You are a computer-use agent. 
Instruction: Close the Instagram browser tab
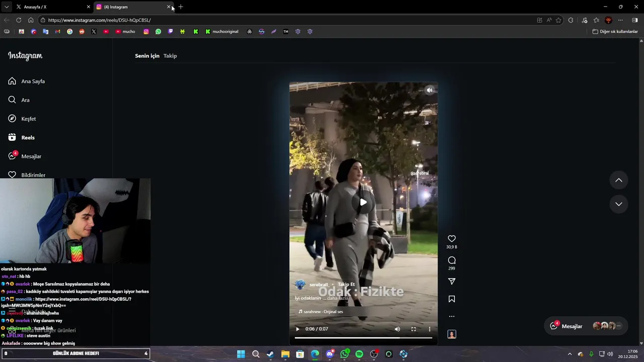click(x=169, y=7)
